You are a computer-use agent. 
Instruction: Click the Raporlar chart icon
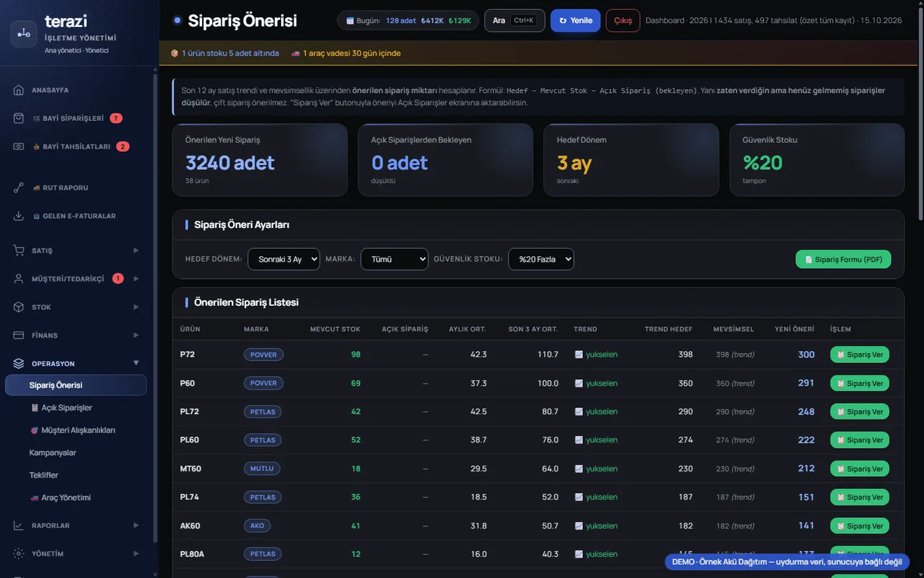[x=18, y=526]
